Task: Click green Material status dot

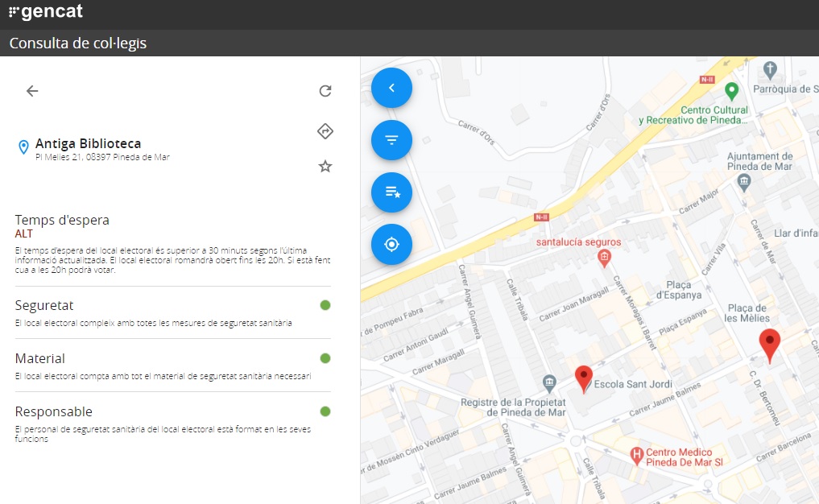Action: pos(325,358)
